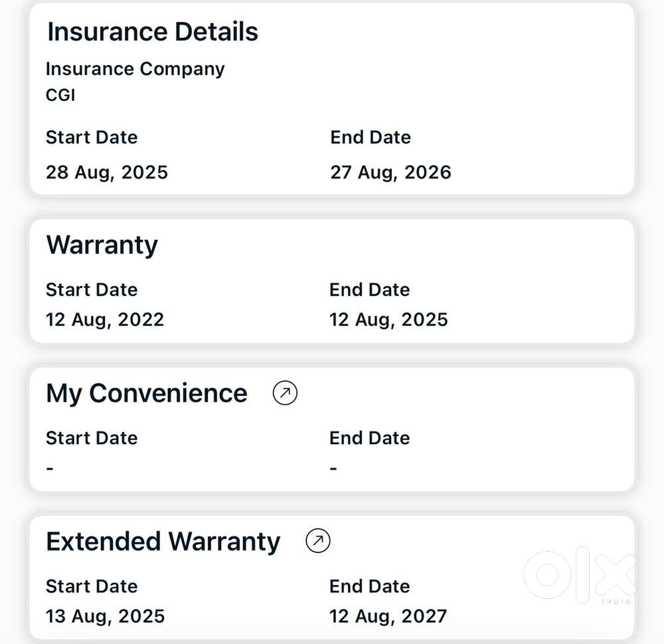Click the Insurance Start Date label

[92, 137]
